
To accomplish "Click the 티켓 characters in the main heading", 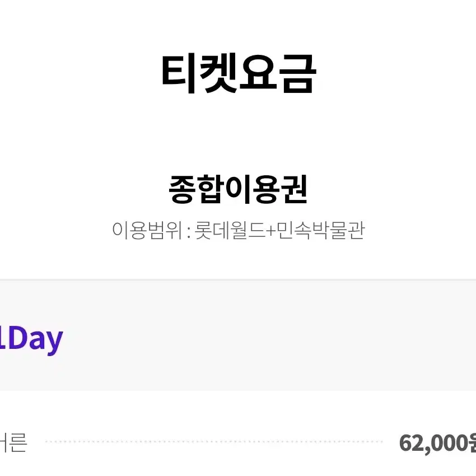I will pos(199,74).
